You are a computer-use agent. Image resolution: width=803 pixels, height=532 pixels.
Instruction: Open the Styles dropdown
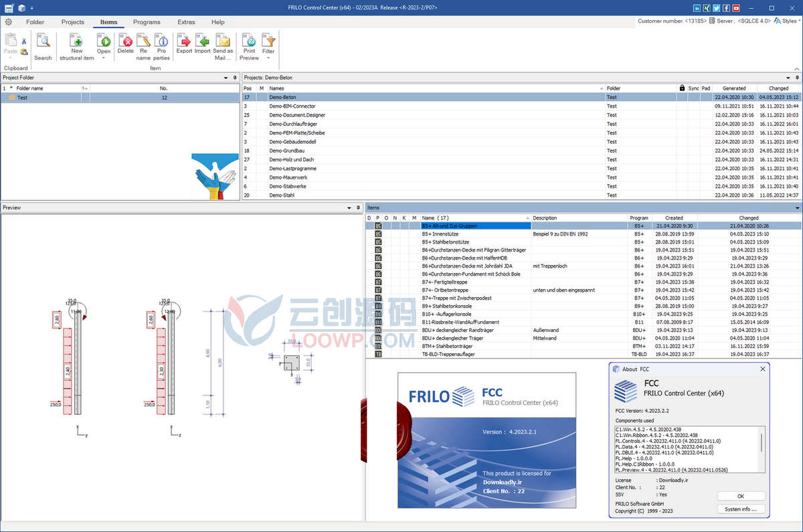786,21
